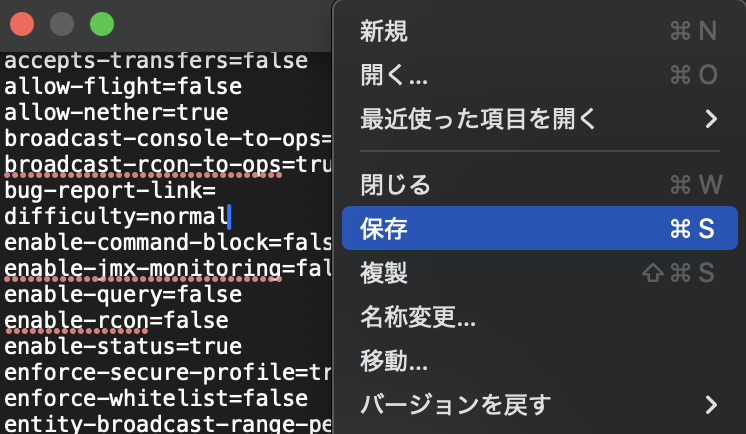746x434 pixels.
Task: Click the allow-nether=true text line
Action: pos(116,113)
